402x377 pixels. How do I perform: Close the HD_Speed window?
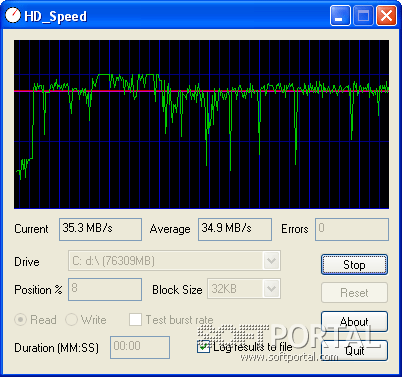[386, 15]
